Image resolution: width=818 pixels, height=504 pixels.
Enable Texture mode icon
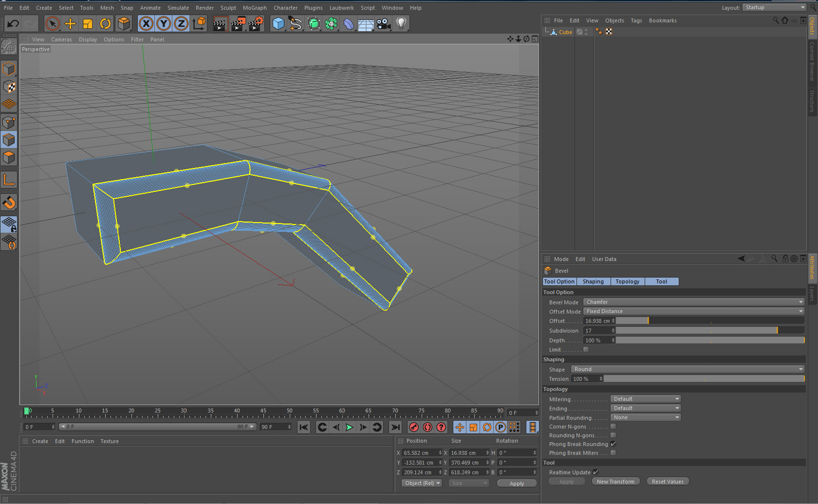pyautogui.click(x=9, y=87)
